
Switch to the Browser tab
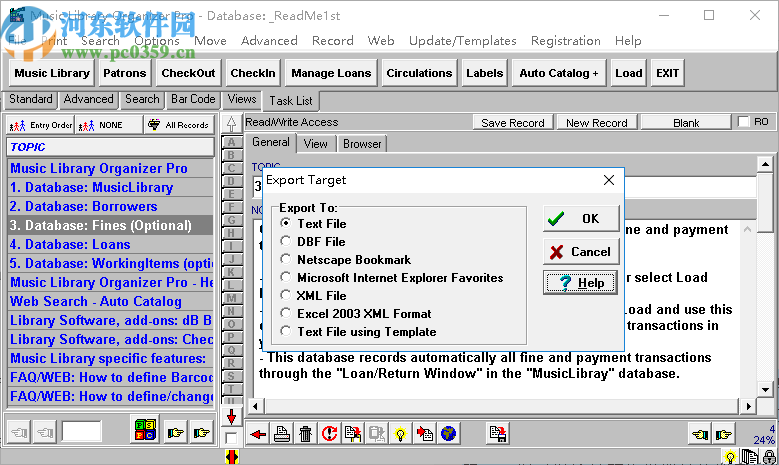[362, 144]
